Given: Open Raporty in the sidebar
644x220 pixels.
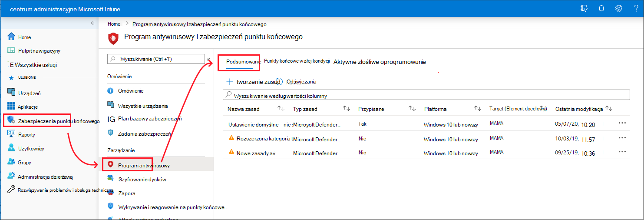Looking at the screenshot, I should pos(21,134).
